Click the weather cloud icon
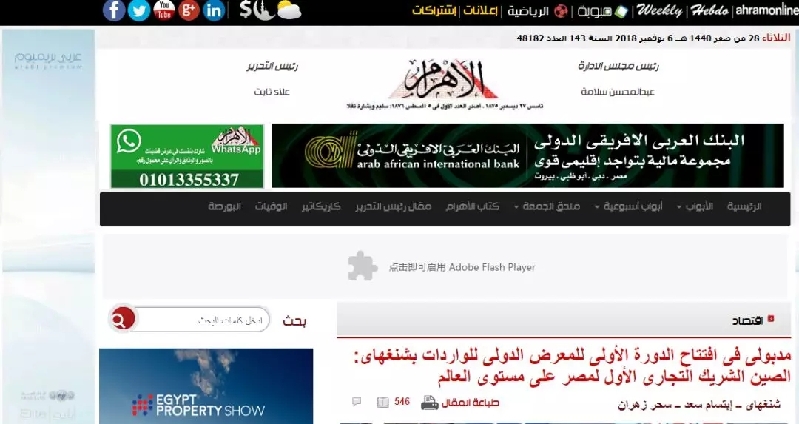 (289, 11)
